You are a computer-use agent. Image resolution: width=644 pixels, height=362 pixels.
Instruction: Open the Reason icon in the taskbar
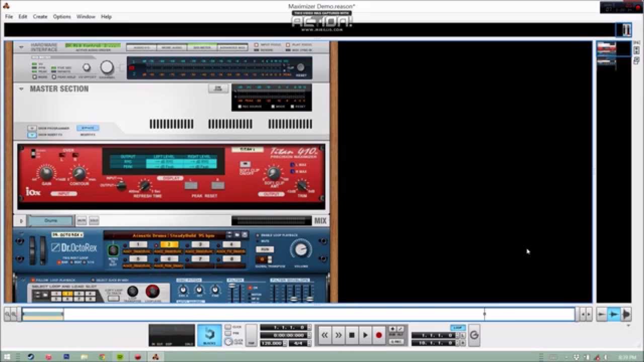(x=155, y=357)
